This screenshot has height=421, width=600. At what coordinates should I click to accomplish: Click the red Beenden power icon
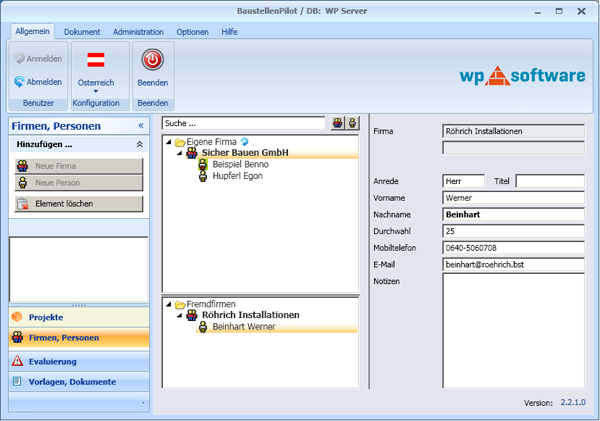152,62
